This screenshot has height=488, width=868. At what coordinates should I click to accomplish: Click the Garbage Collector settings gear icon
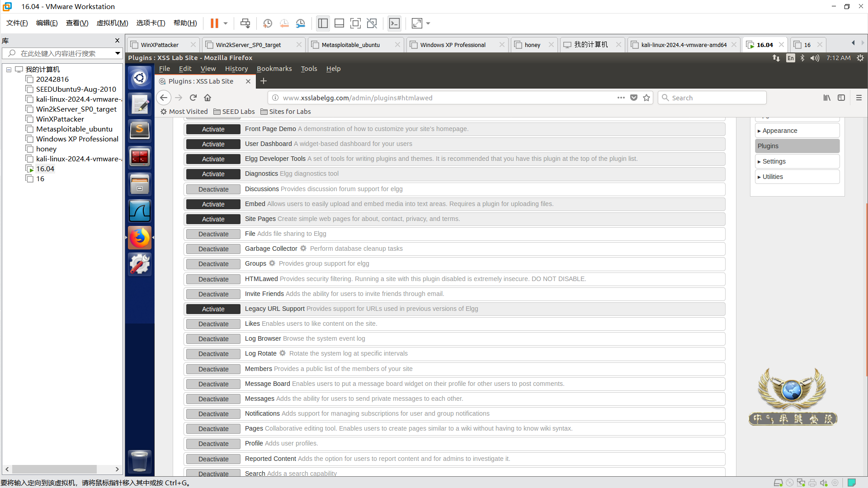303,249
